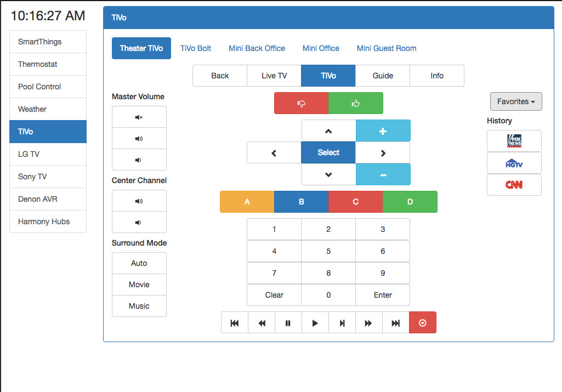Click the Back button
The height and width of the screenshot is (392, 562).
(220, 76)
